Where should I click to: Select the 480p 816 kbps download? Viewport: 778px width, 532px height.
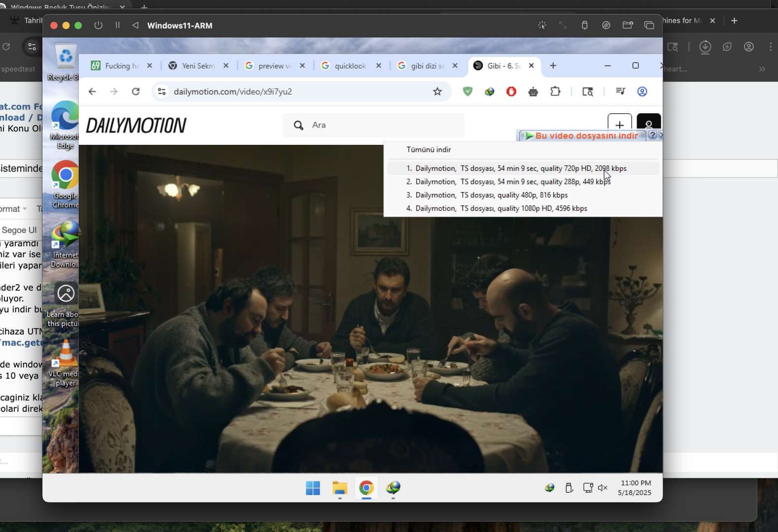(x=523, y=195)
